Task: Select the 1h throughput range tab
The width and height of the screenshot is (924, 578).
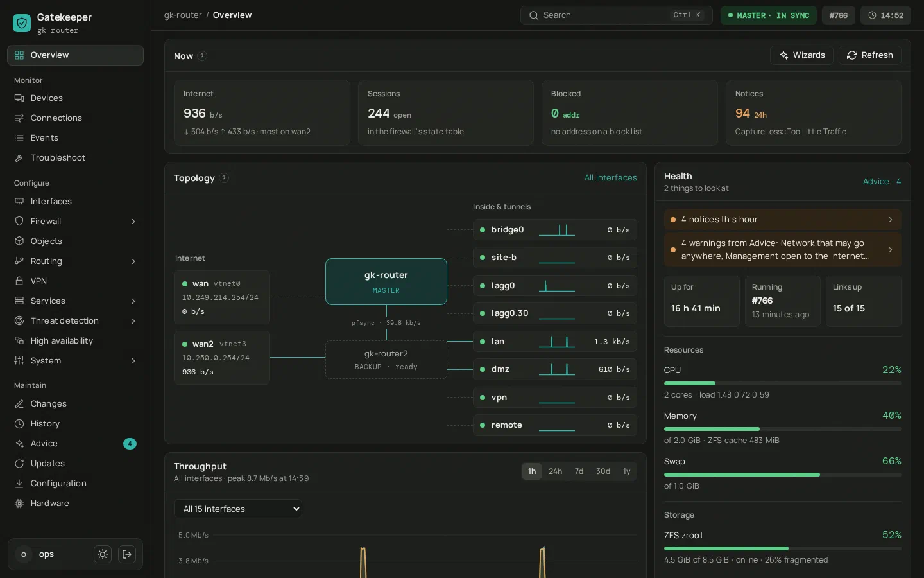Action: [x=532, y=471]
